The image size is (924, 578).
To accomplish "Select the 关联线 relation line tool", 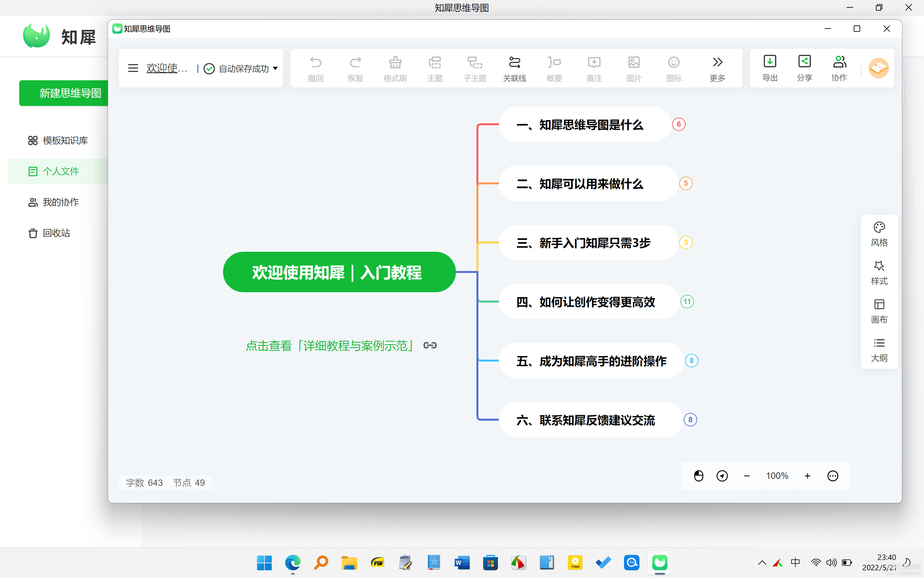I will coord(514,69).
